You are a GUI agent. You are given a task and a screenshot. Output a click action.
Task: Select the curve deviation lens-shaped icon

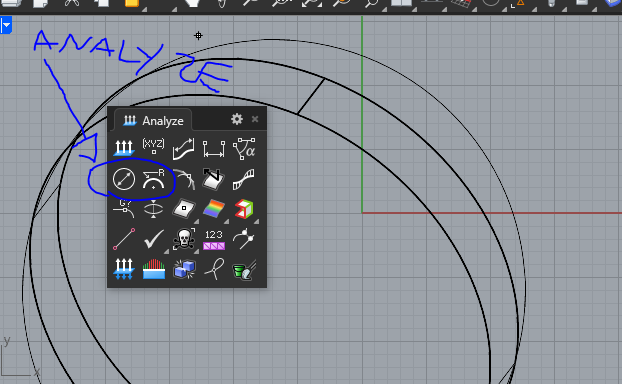154,209
